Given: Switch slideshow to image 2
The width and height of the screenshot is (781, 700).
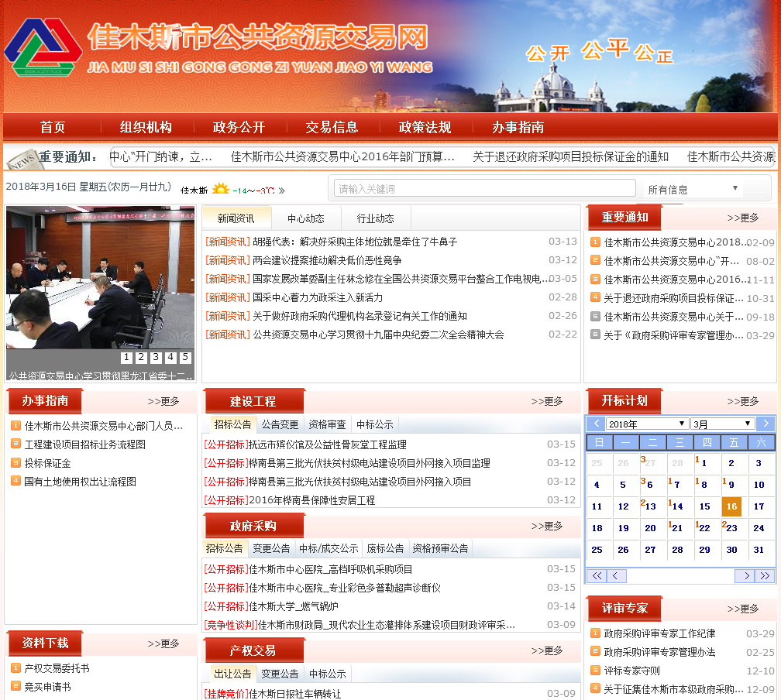Looking at the screenshot, I should tap(141, 357).
